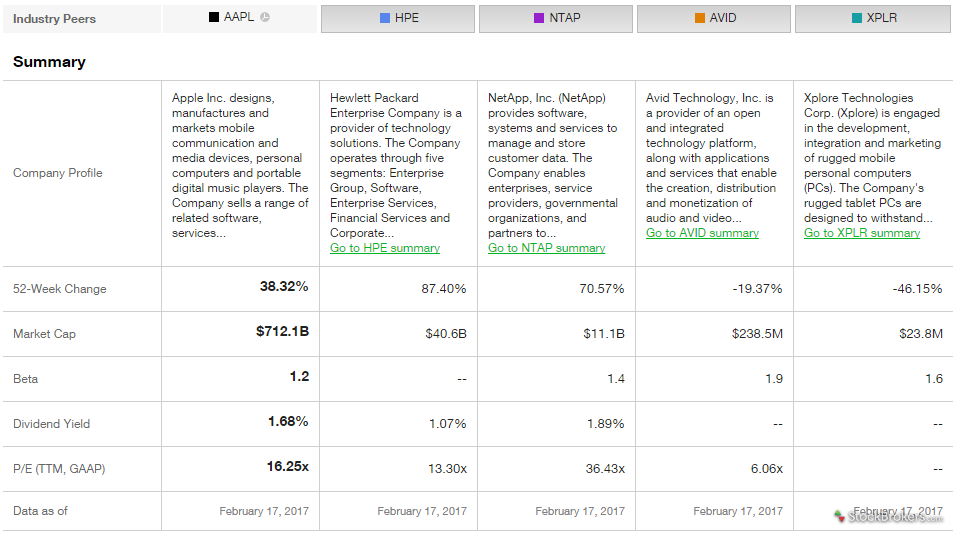Select the HPE peer tab

(x=398, y=19)
